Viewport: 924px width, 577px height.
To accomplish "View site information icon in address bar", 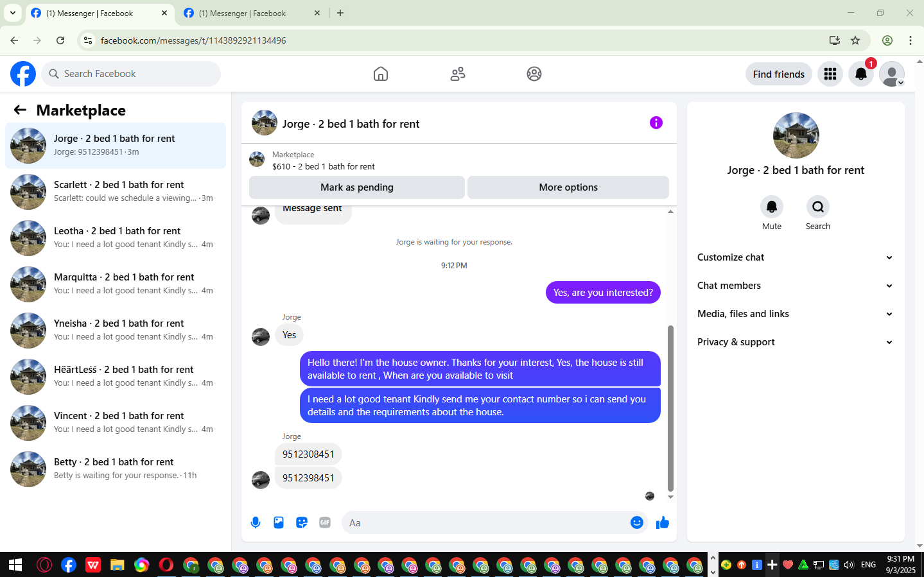I will coord(89,40).
